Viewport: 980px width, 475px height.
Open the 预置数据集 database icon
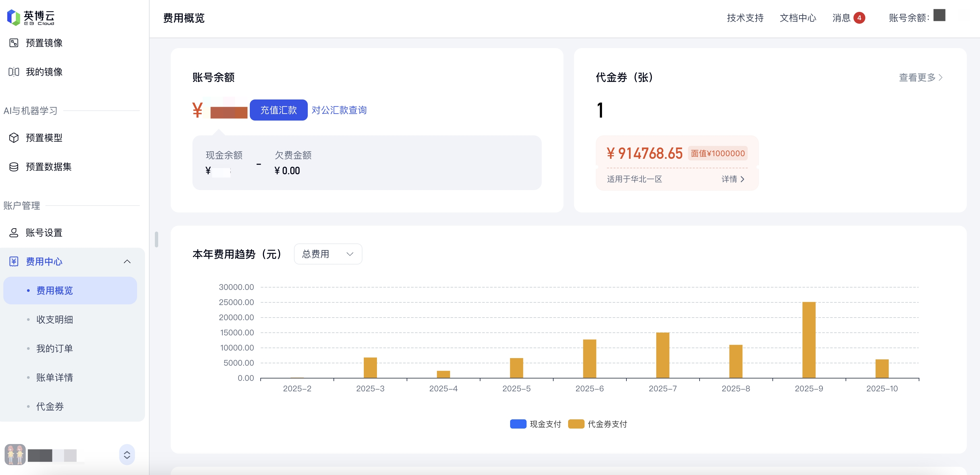coord(14,167)
